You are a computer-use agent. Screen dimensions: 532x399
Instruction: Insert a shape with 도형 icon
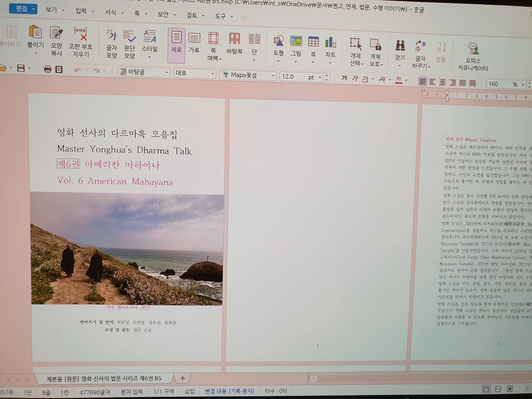pos(278,40)
